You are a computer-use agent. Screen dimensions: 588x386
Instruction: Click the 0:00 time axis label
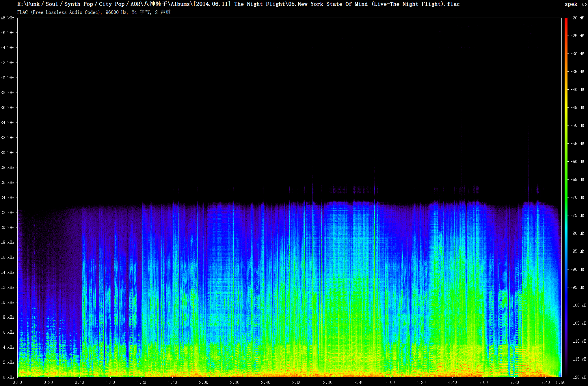click(x=17, y=383)
